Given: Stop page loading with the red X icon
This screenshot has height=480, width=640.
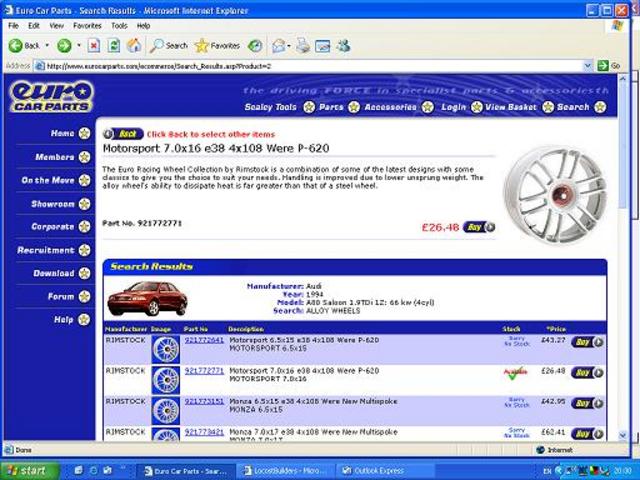Looking at the screenshot, I should 94,46.
